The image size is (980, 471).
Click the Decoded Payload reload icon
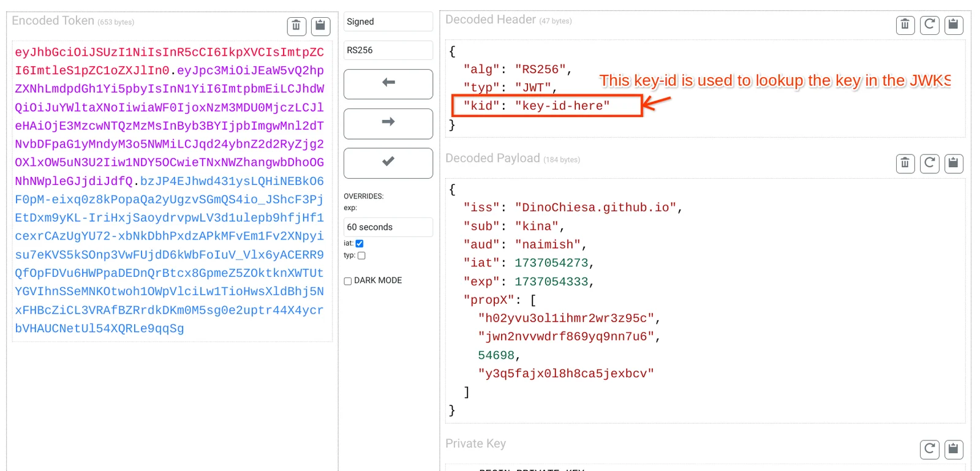point(930,164)
